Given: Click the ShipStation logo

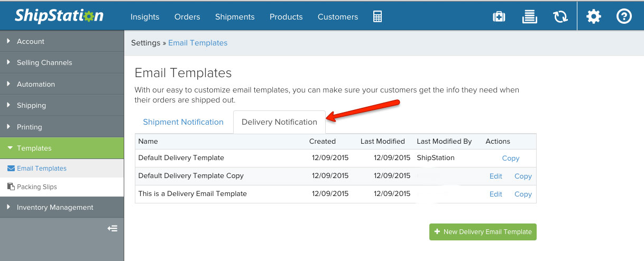Looking at the screenshot, I should point(59,16).
